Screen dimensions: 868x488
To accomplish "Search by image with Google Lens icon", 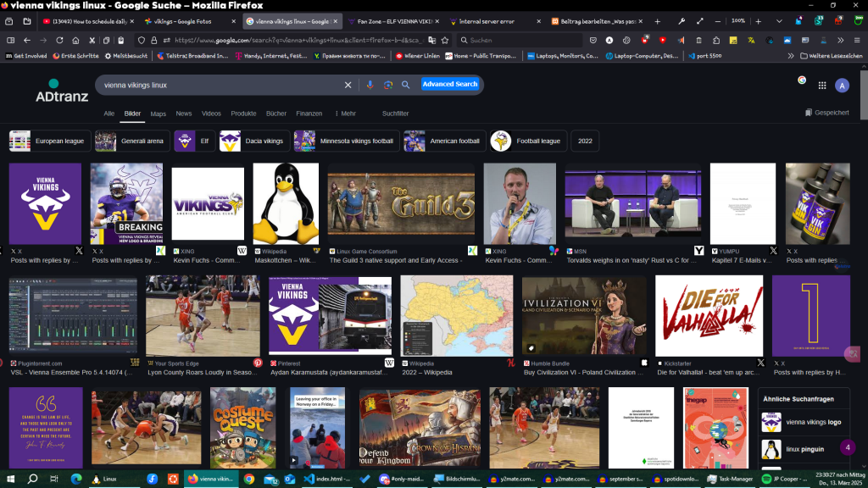I will point(388,85).
